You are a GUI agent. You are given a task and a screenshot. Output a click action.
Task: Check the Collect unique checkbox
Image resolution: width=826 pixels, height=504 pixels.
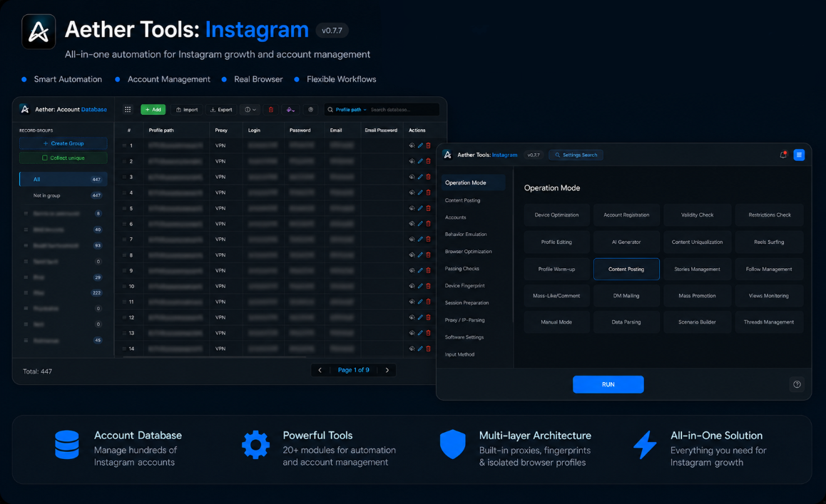45,158
